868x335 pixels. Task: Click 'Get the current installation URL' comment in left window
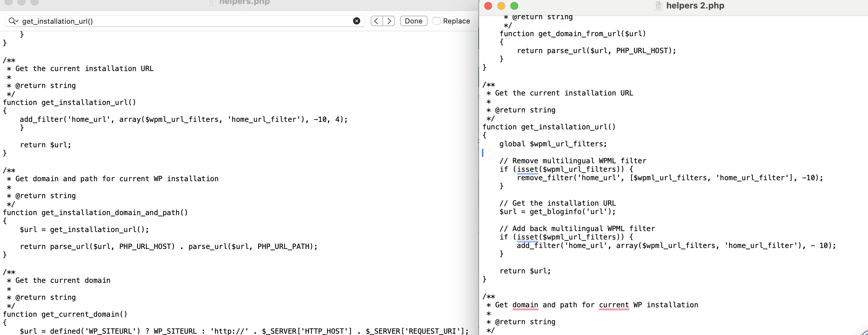click(85, 69)
